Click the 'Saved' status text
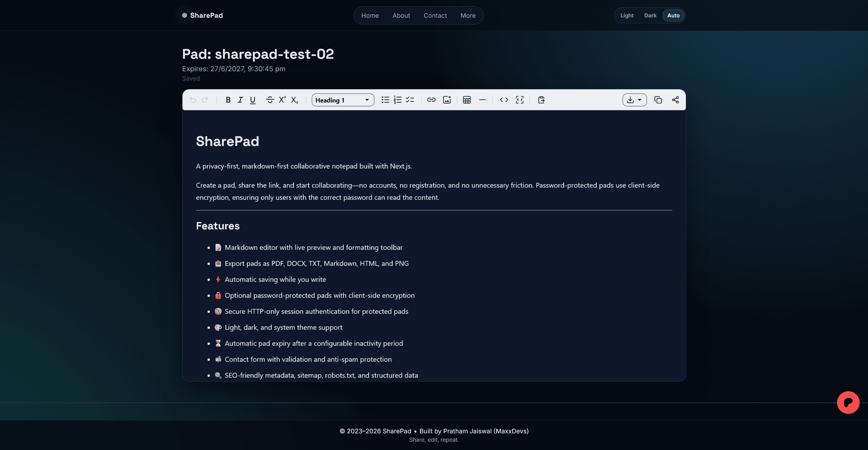The width and height of the screenshot is (868, 450). coord(191,79)
